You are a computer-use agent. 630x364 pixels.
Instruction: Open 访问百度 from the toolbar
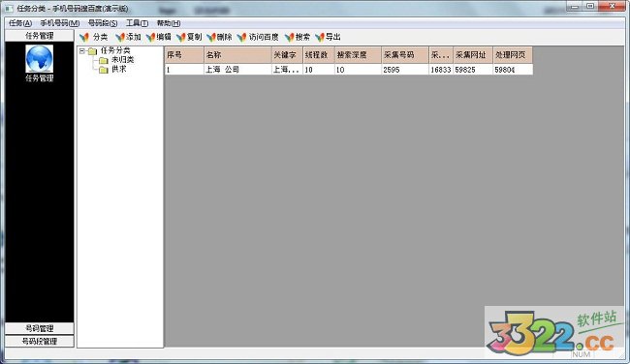click(x=258, y=38)
